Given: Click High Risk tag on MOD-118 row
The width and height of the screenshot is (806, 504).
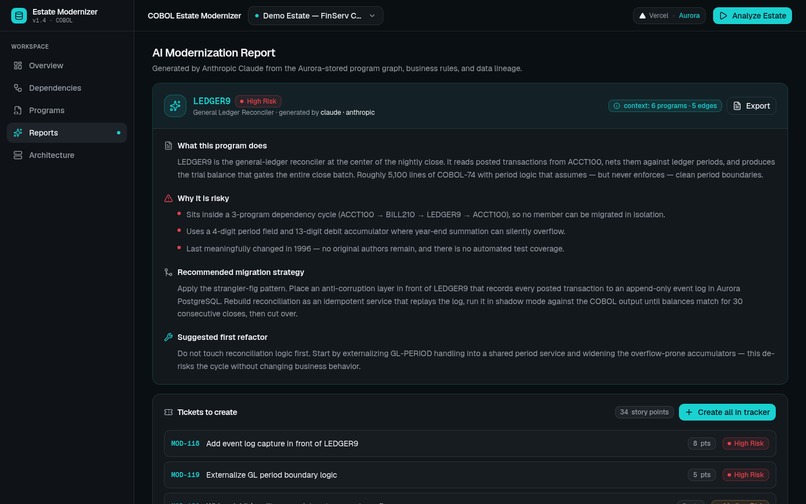Looking at the screenshot, I should click(745, 444).
